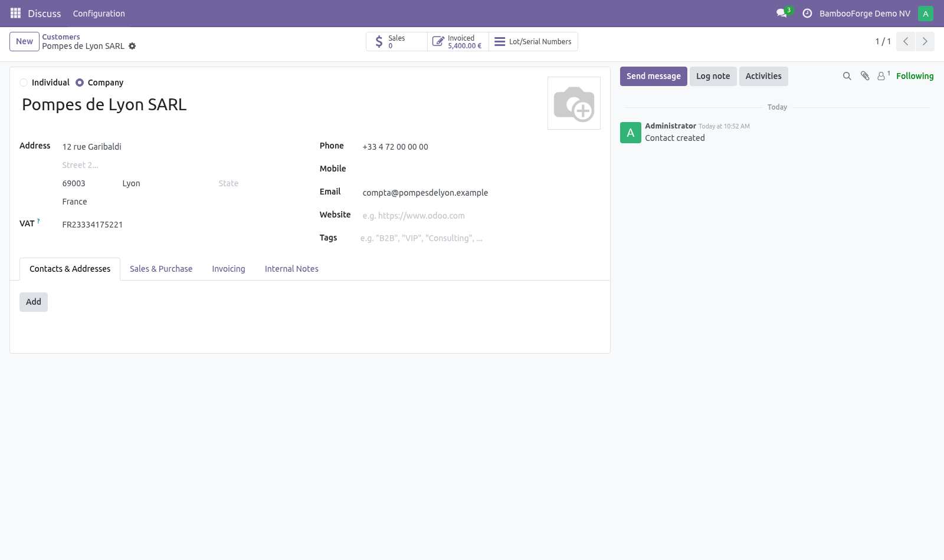
Task: Open conversations with 3 unread messages
Action: click(x=784, y=13)
